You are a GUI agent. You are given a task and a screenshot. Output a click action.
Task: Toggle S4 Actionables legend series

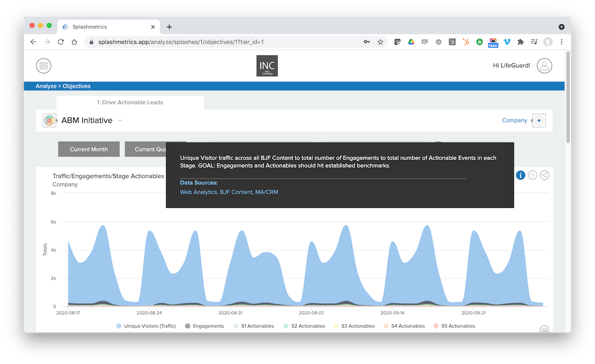(404, 326)
